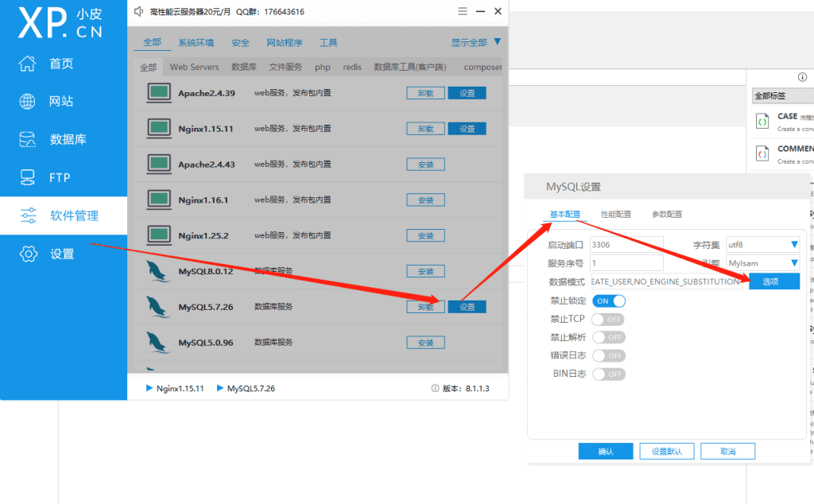Show the php software sub-tab
The height and width of the screenshot is (504, 814).
click(323, 67)
